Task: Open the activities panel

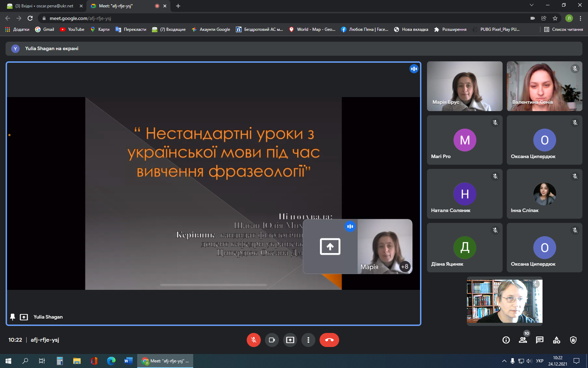Action: click(556, 340)
